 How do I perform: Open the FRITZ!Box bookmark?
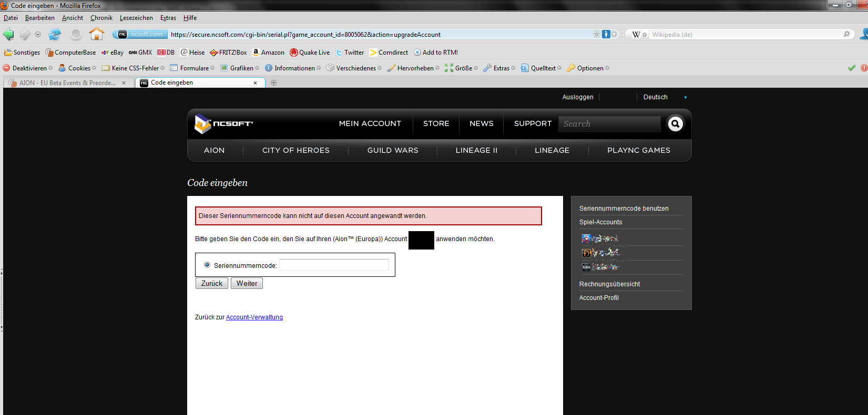pyautogui.click(x=228, y=53)
